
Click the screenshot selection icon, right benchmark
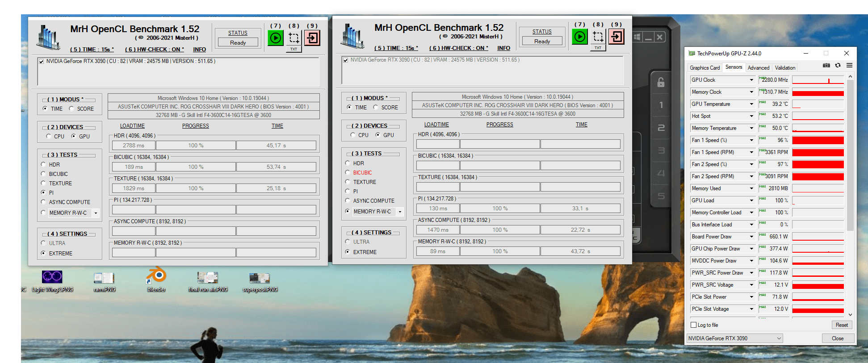598,36
